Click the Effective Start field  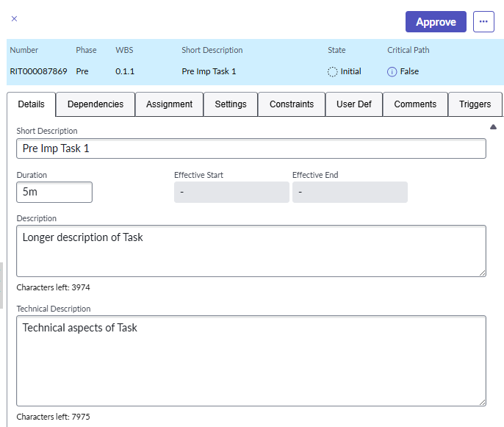coord(231,193)
